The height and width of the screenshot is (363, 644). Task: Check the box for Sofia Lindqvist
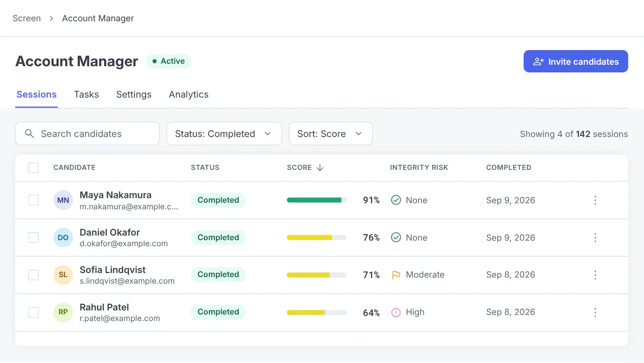point(33,275)
